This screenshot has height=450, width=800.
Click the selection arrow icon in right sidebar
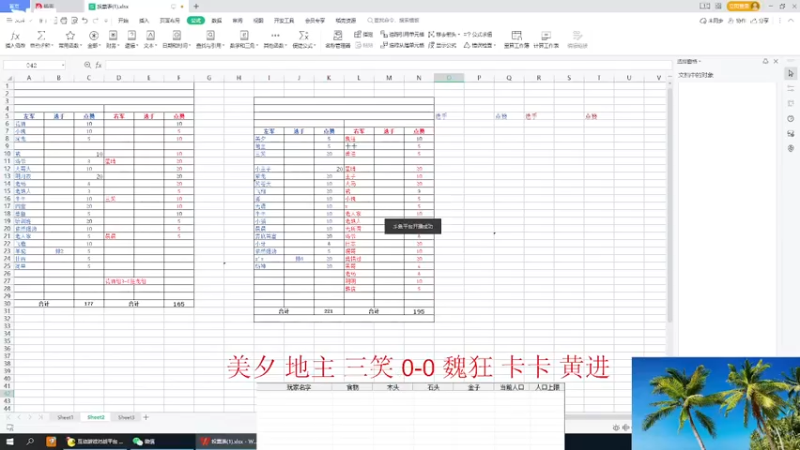tap(791, 74)
